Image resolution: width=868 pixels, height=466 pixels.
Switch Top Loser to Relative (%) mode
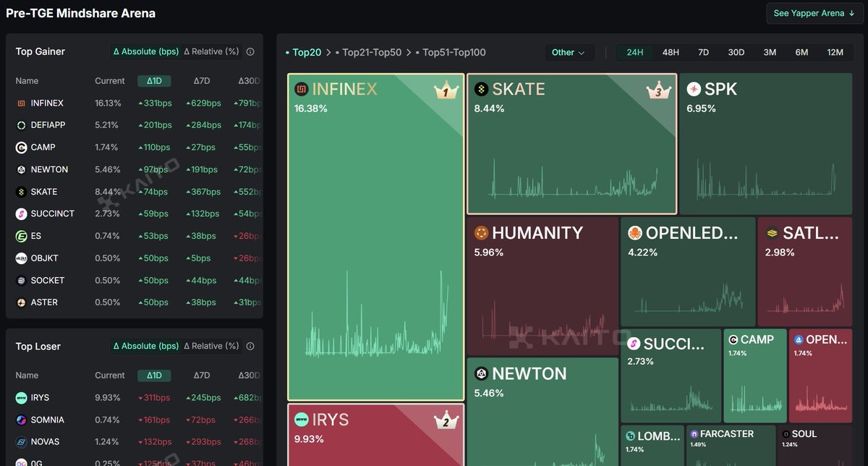[x=211, y=347]
